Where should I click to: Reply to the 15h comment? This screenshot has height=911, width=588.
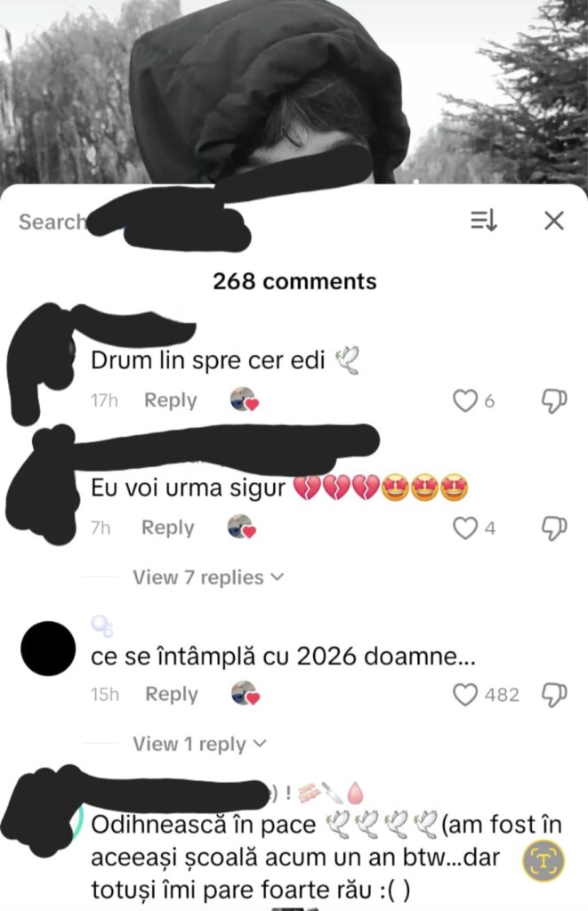(x=172, y=694)
